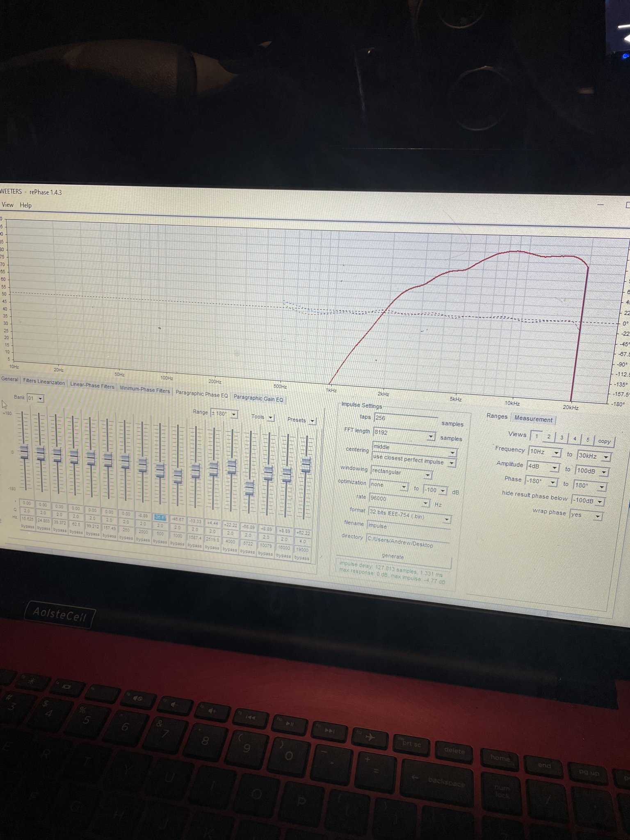
Task: Toggle bypass for the 2519.8 Hz band
Action: click(x=212, y=548)
